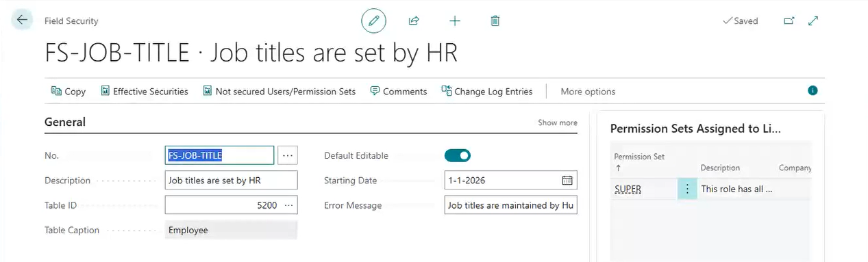Open Change Log Entries
Image resolution: width=868 pixels, height=262 pixels.
tap(486, 91)
